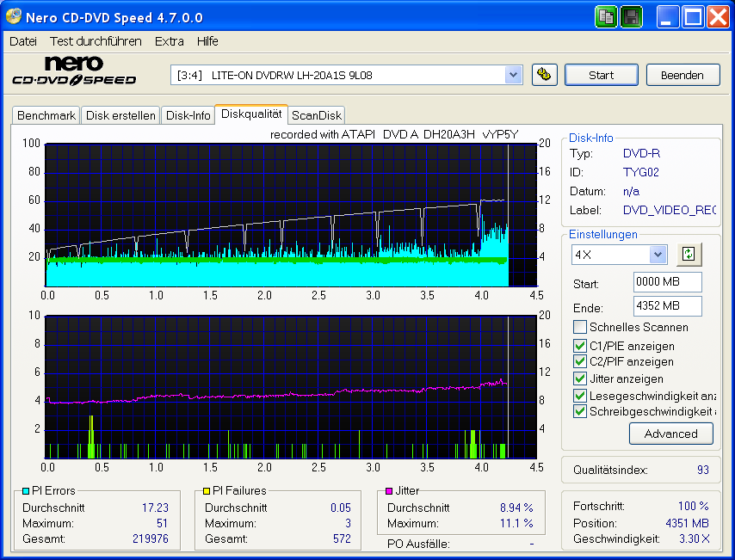Click inside the Start MB input field
This screenshot has height=560, width=735.
[x=667, y=281]
